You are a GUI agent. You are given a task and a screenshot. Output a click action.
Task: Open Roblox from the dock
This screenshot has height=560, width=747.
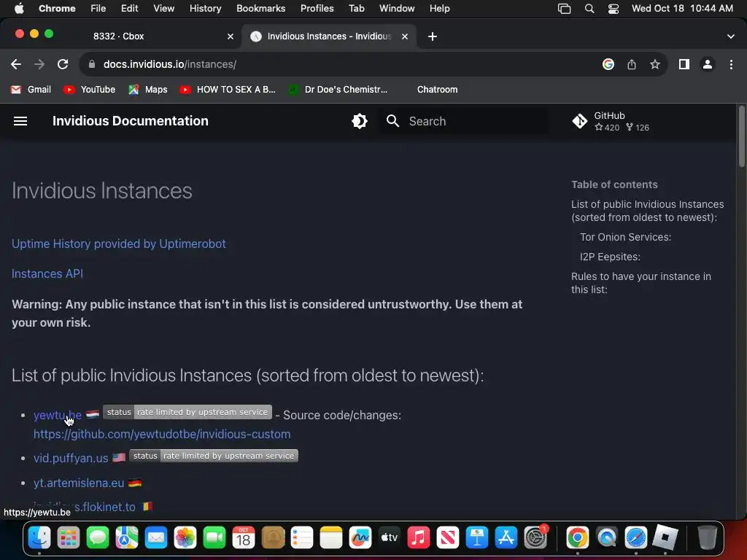pyautogui.click(x=665, y=538)
